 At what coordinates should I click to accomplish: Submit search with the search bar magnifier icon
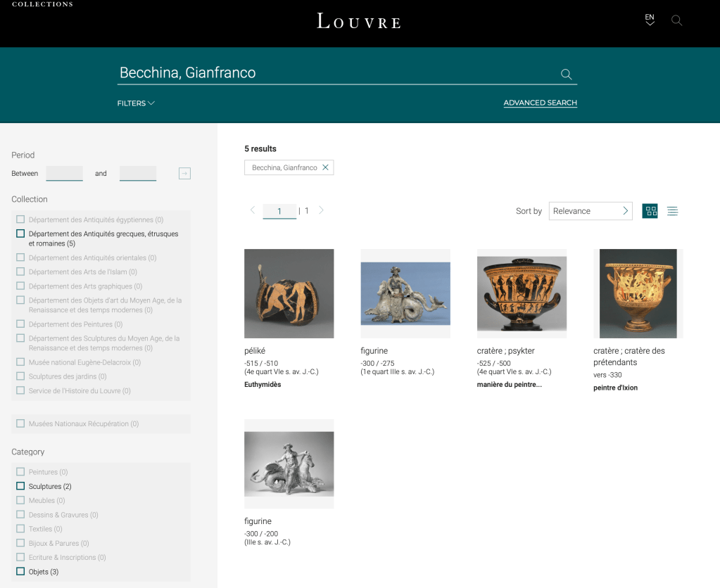point(566,75)
